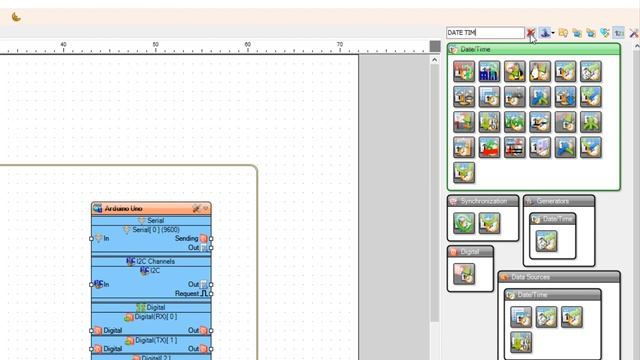The image size is (640, 360).
Task: Select the fifth icon in Date/Time top row
Action: (x=565, y=71)
